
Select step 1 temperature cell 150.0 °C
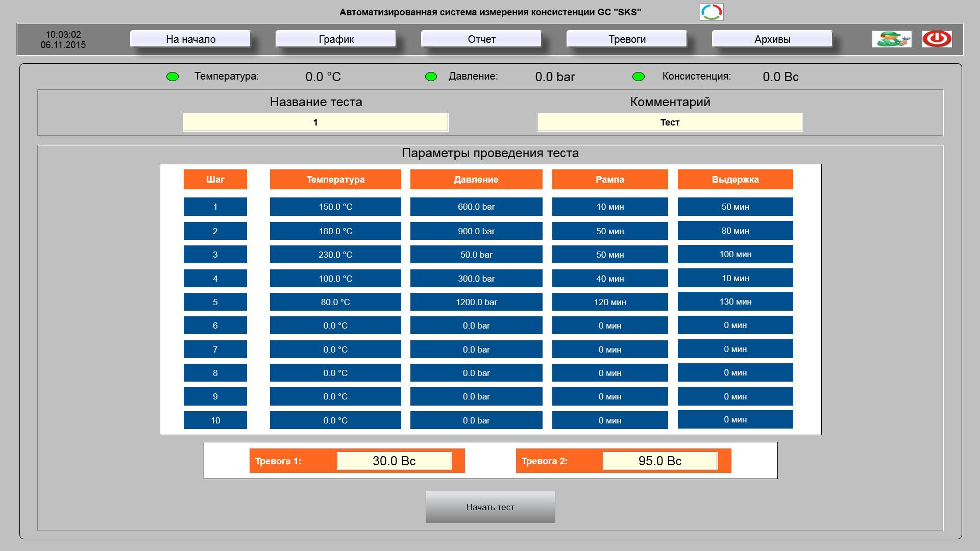(335, 207)
